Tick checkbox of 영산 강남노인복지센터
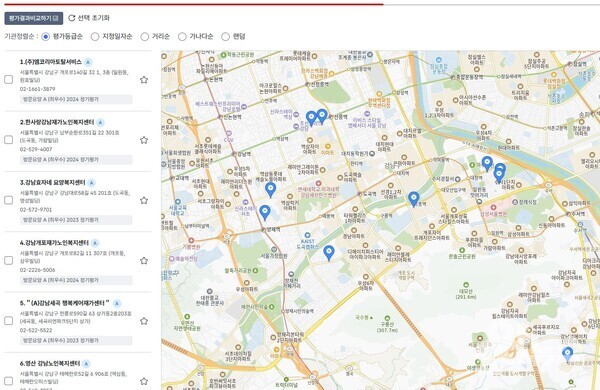The image size is (600, 390). [x=8, y=381]
